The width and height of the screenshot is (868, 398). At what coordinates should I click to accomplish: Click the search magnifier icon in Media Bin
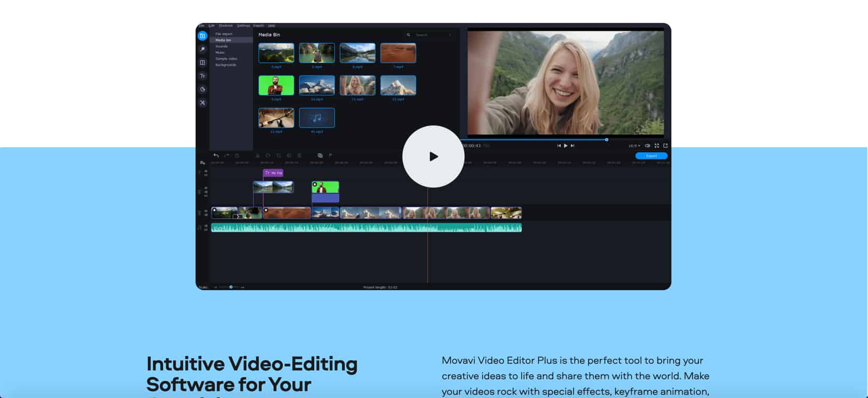[x=409, y=35]
